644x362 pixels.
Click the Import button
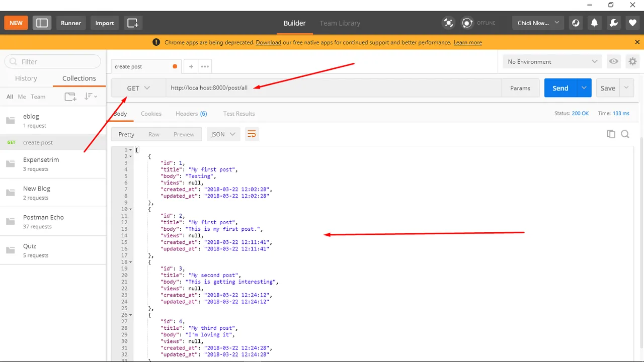(x=105, y=23)
